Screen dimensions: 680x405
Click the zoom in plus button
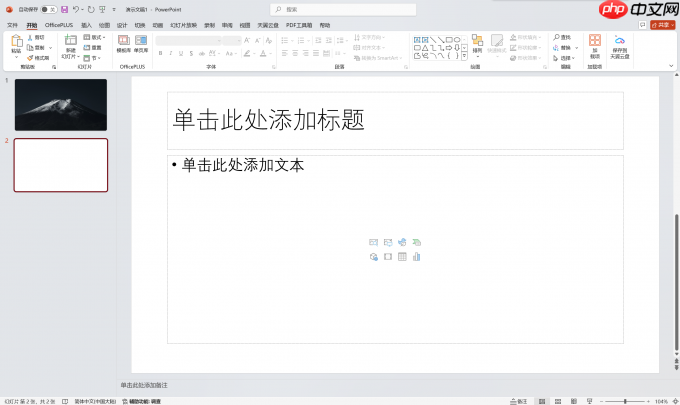click(648, 402)
